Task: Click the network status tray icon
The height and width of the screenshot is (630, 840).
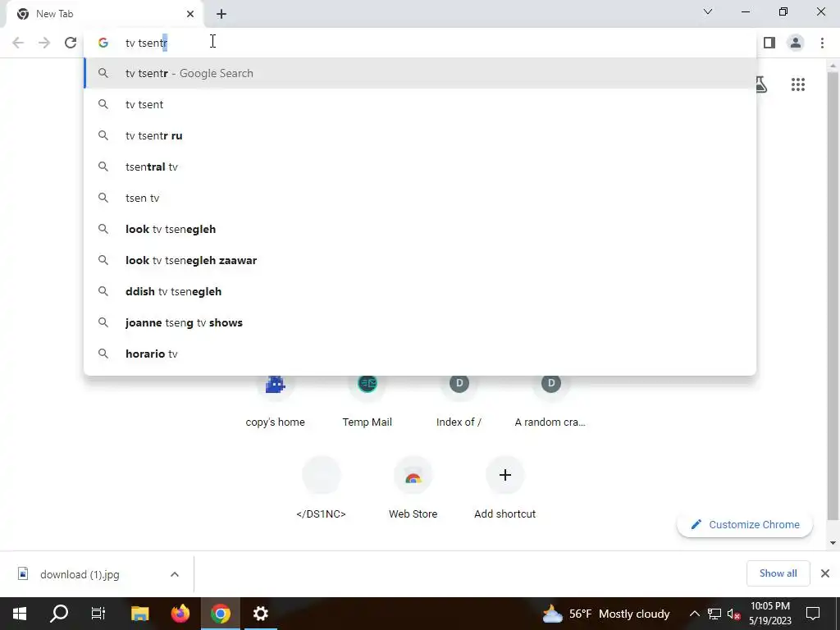Action: pyautogui.click(x=714, y=614)
